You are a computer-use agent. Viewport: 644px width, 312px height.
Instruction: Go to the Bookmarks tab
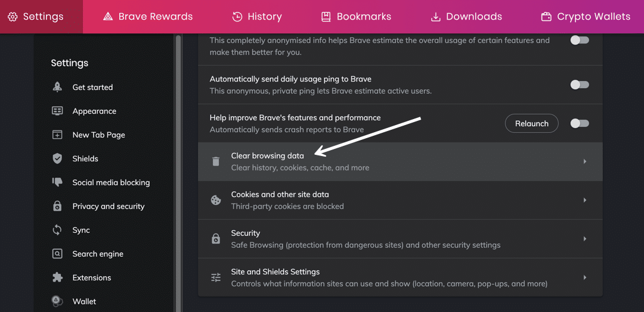356,17
